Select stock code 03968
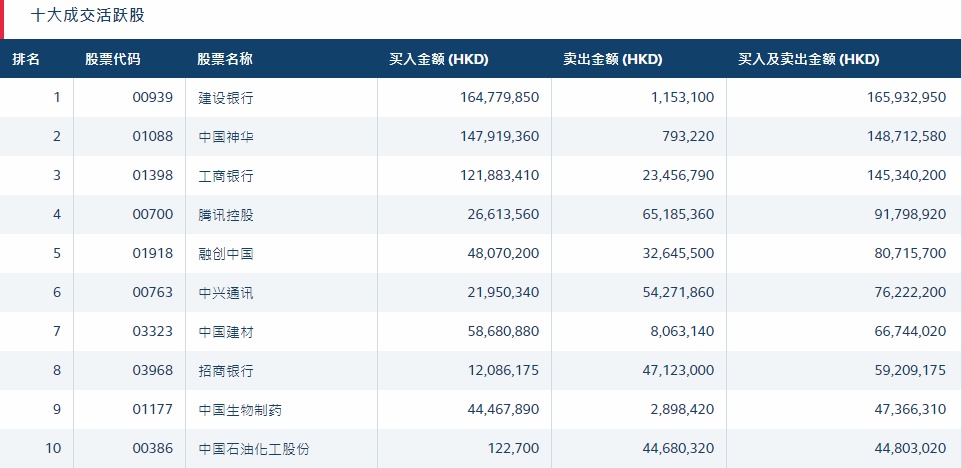Viewport: 962px width, 468px height. (x=153, y=370)
